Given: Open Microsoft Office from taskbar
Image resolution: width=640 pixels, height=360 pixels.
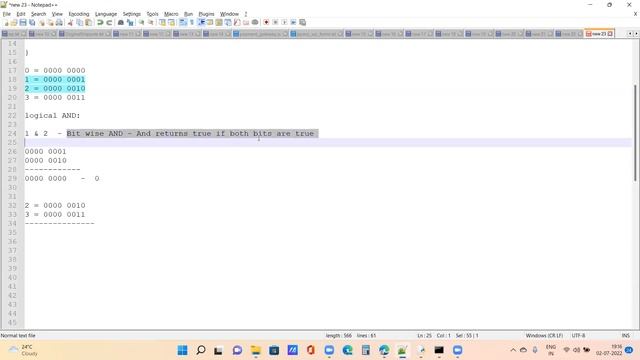Looking at the screenshot, I should (x=311, y=350).
